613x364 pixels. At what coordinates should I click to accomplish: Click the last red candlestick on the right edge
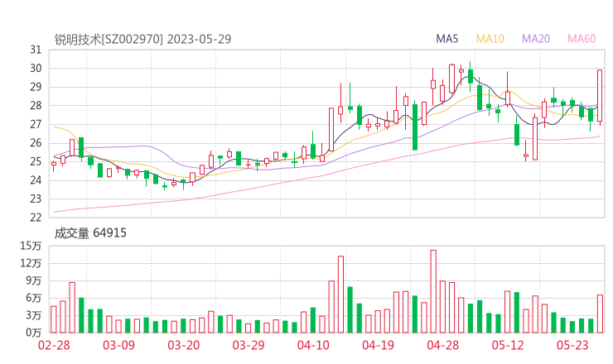point(600,96)
